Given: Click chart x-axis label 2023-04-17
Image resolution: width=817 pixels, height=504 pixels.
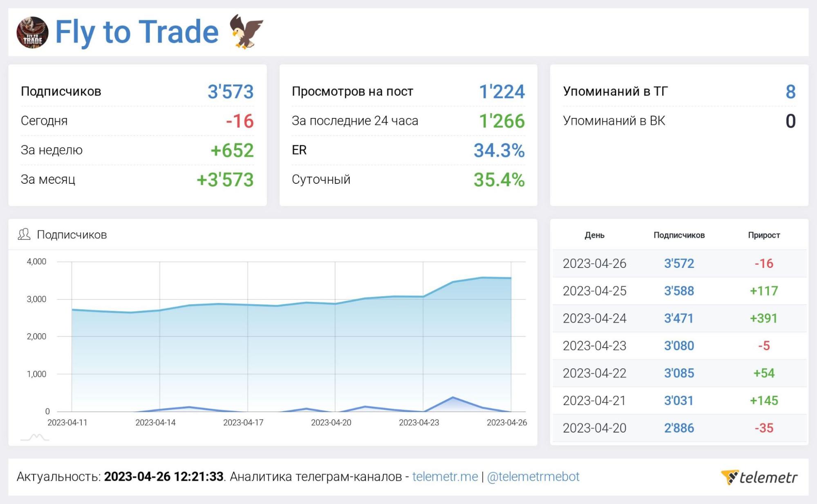Looking at the screenshot, I should click(243, 423).
